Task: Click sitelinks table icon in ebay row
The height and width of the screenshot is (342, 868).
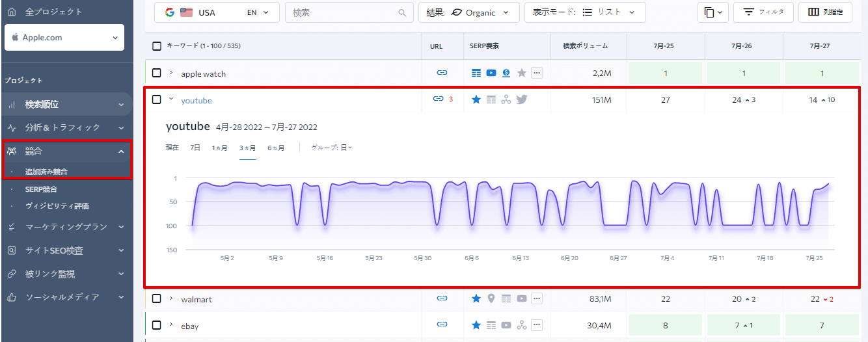Action: click(491, 324)
